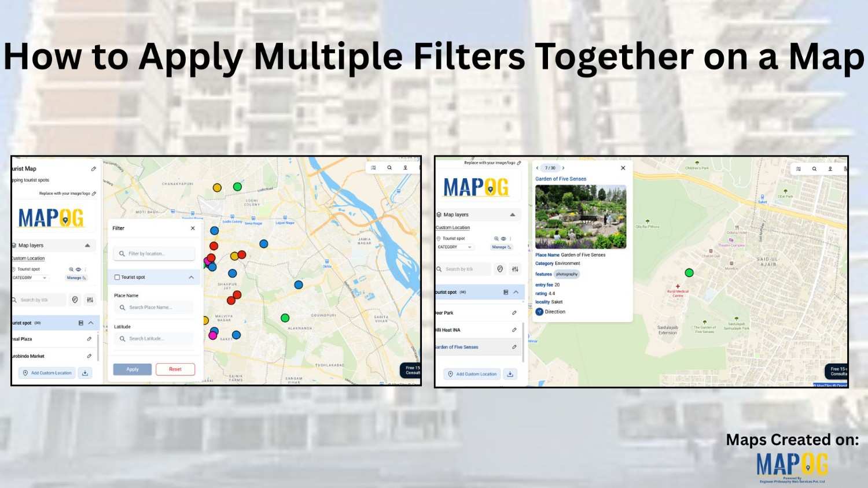Collapse the Map layers section

tap(87, 245)
